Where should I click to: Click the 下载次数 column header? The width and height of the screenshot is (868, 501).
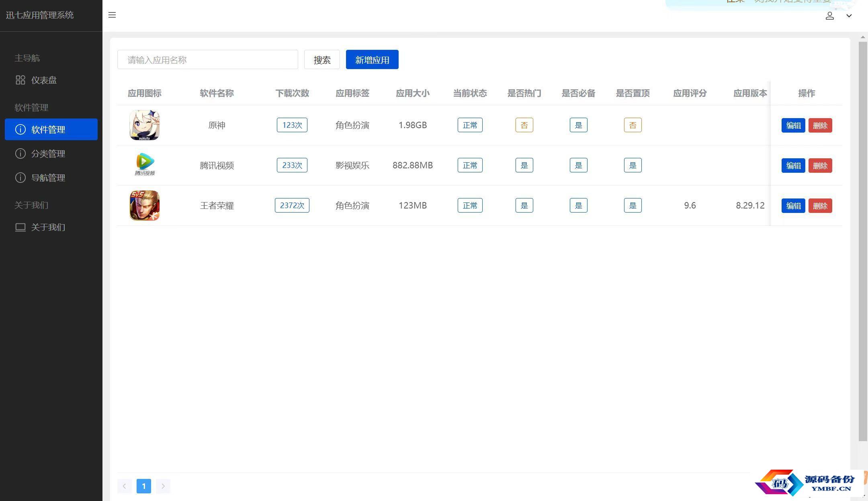pyautogui.click(x=292, y=93)
